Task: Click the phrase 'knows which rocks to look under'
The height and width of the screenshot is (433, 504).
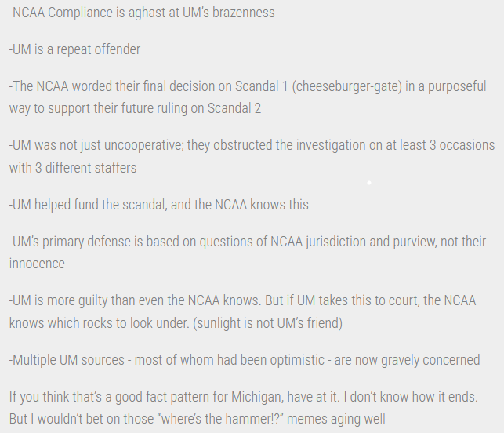Action: click(x=99, y=323)
